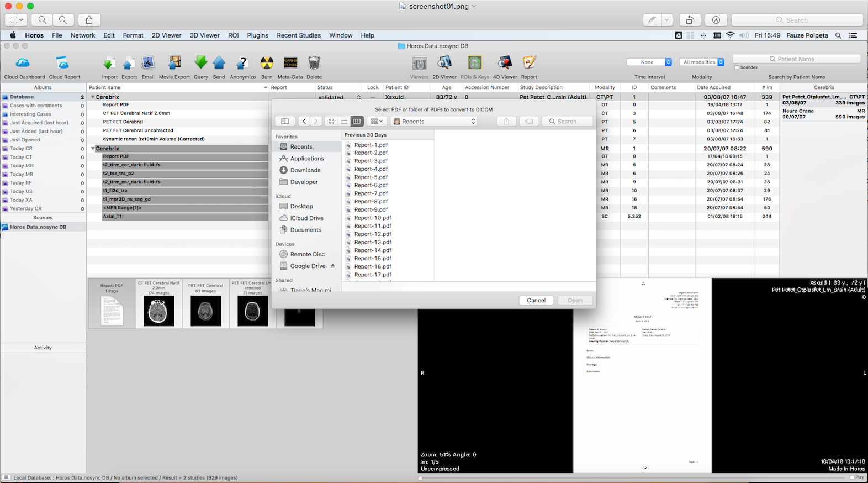Click the Burn disc icon

click(267, 63)
